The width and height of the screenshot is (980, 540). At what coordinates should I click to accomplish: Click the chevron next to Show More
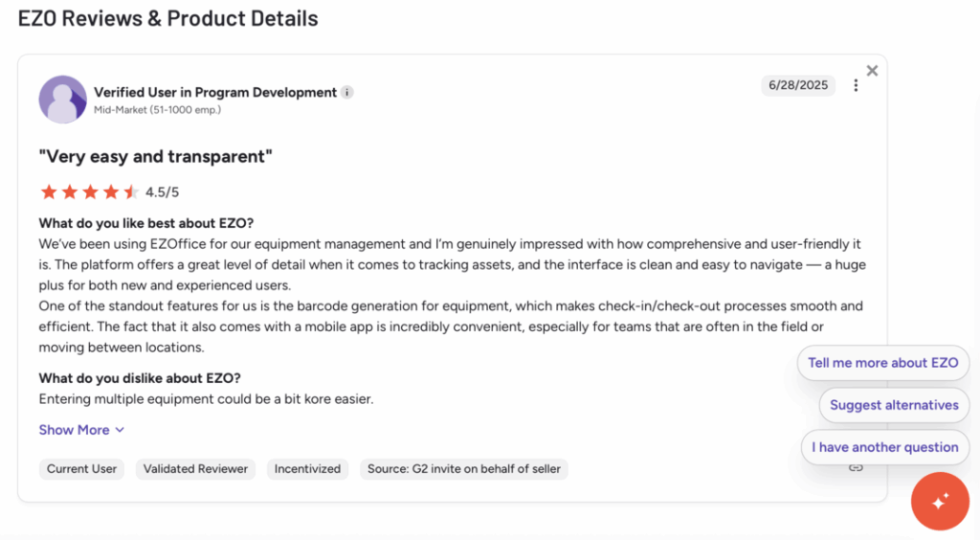[x=120, y=430]
